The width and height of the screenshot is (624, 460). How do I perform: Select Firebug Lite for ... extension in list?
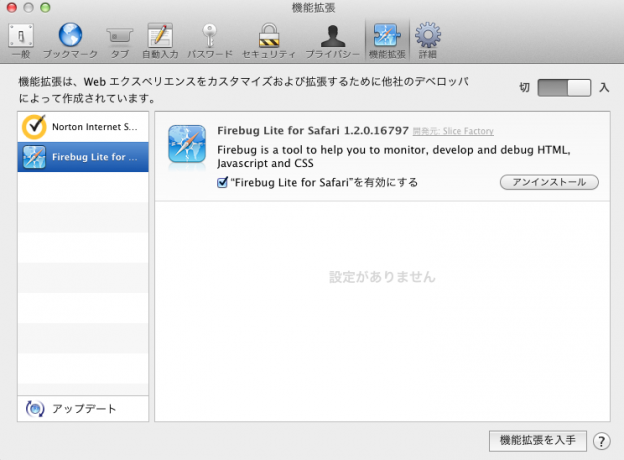coord(83,157)
